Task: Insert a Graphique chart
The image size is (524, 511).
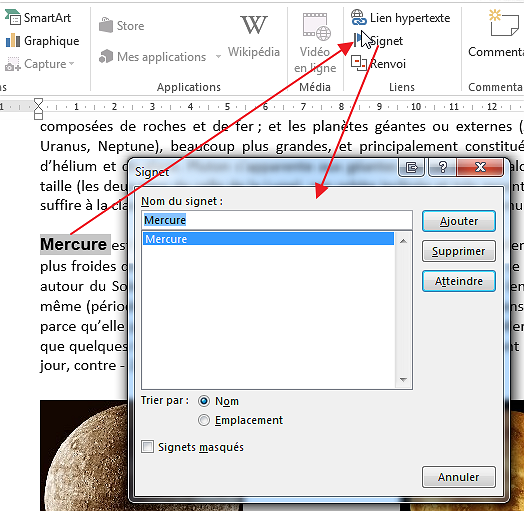Action: (42, 41)
